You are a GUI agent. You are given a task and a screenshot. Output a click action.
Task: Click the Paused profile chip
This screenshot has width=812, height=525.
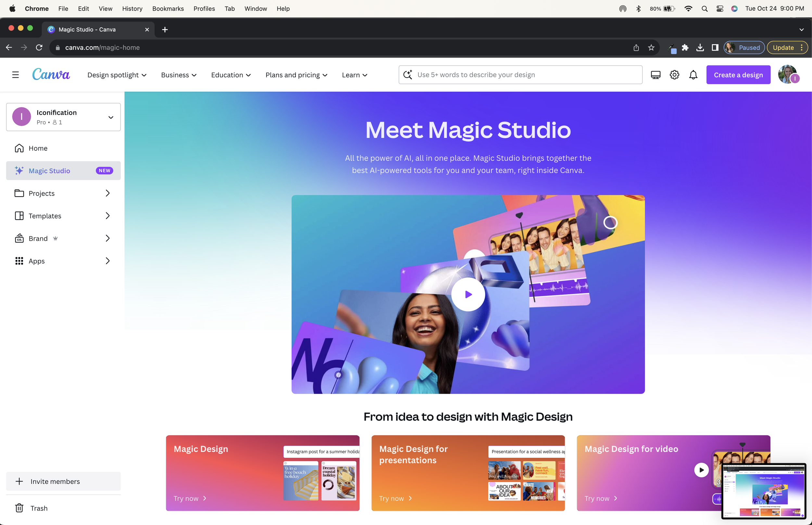point(744,47)
